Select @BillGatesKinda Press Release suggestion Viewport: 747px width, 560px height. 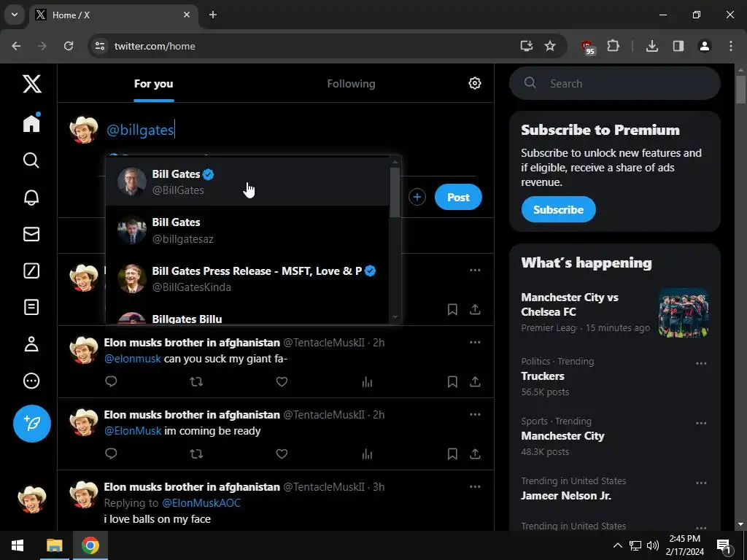(x=247, y=279)
